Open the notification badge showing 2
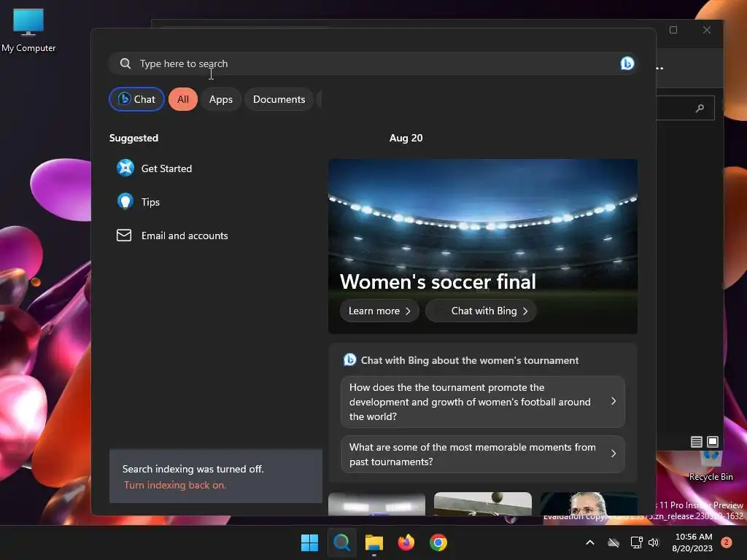This screenshot has width=747, height=560. click(726, 542)
